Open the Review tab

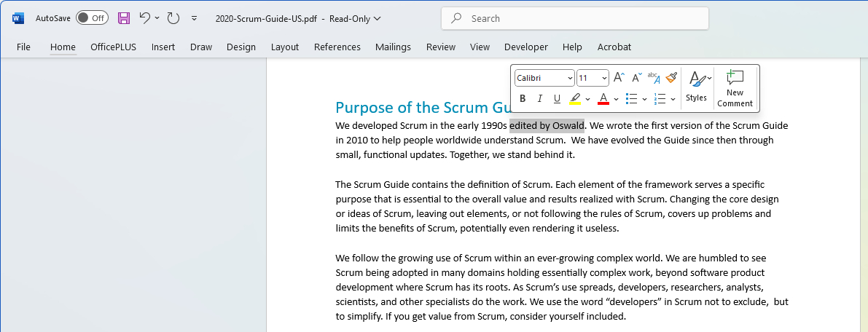[441, 47]
